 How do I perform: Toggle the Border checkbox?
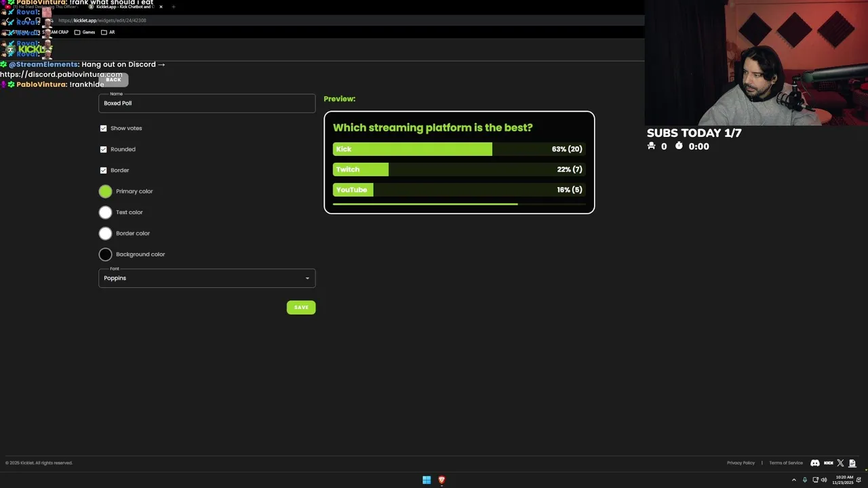pyautogui.click(x=104, y=170)
